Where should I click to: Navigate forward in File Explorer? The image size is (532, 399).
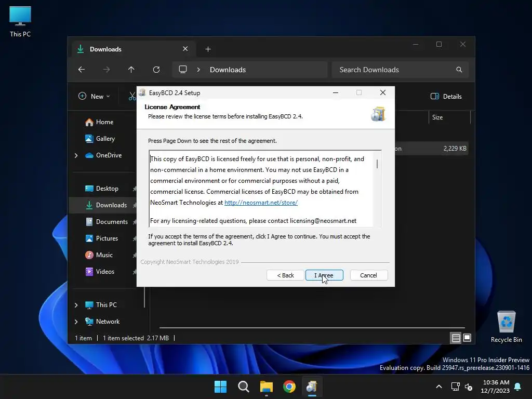[x=107, y=70]
